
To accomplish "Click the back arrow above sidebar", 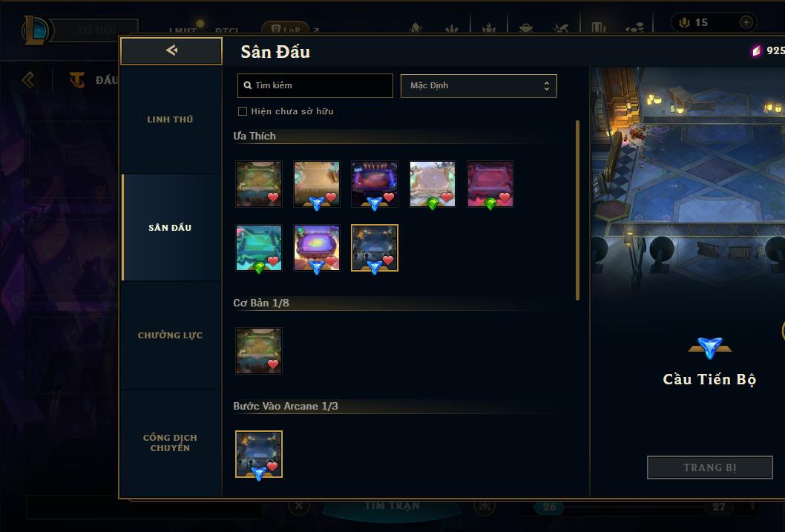I will 171,50.
